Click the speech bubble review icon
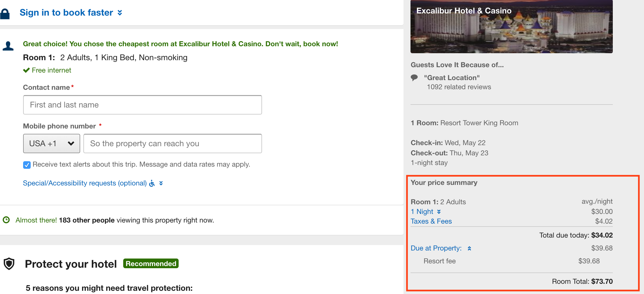This screenshot has width=644, height=294. tap(414, 78)
